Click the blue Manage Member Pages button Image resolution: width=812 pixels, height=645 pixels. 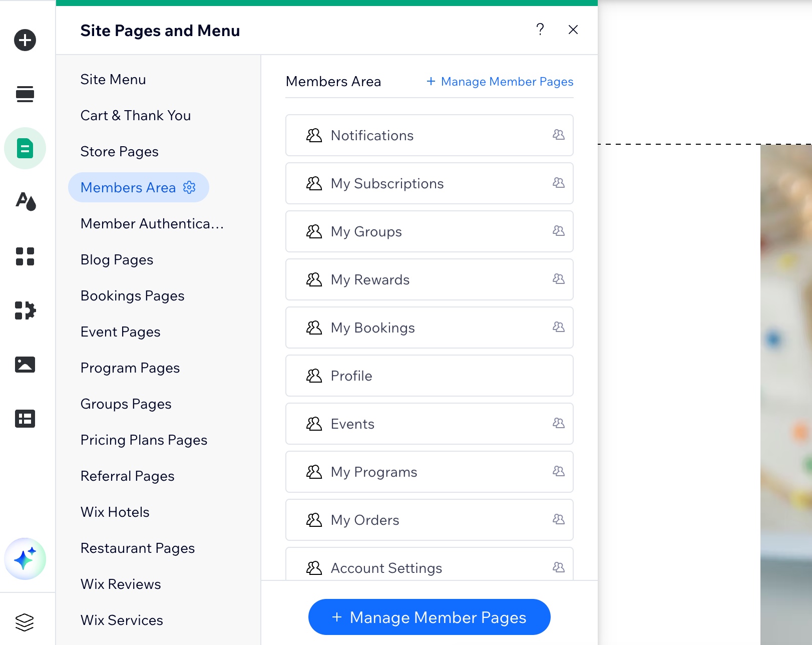coord(430,617)
